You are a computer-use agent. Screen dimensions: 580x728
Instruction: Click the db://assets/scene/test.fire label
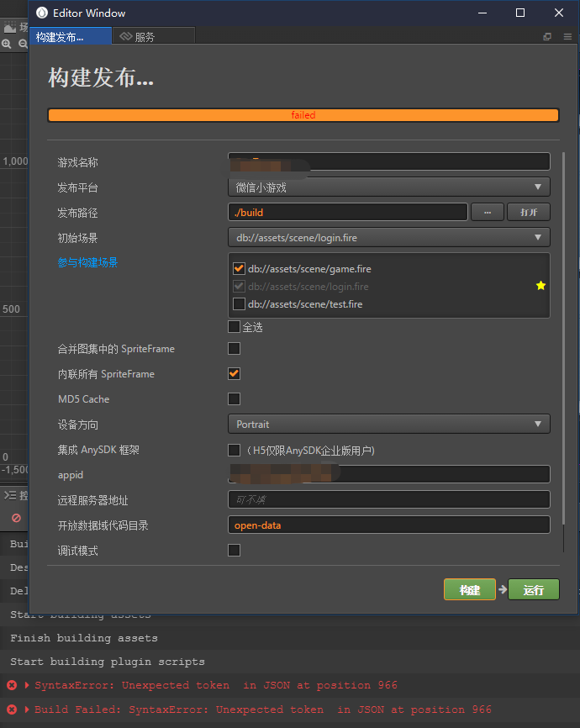(x=305, y=304)
